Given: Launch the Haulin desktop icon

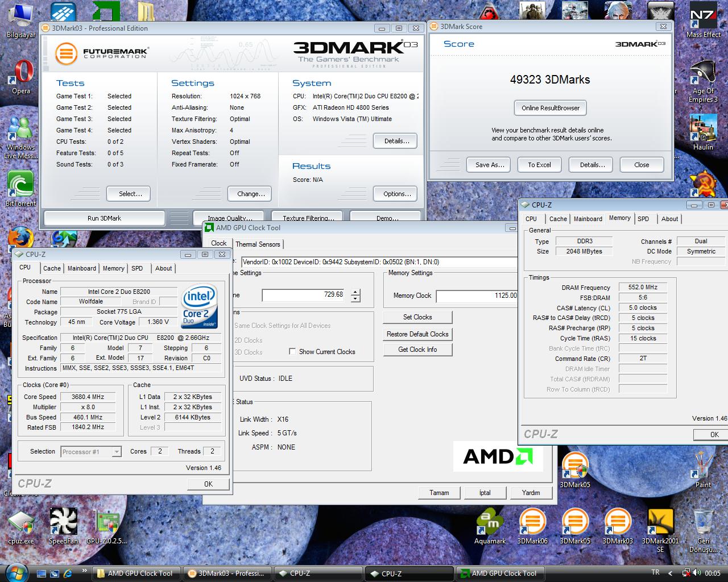Looking at the screenshot, I should [704, 132].
